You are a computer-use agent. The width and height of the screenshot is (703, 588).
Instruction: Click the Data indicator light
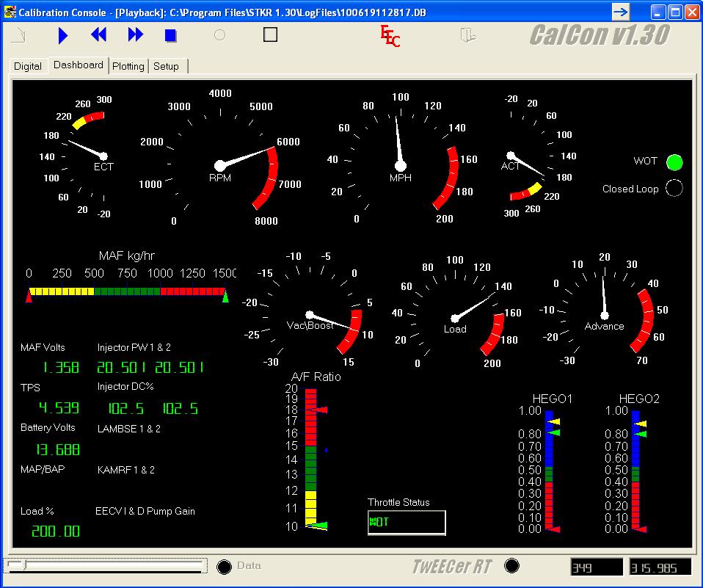(224, 567)
